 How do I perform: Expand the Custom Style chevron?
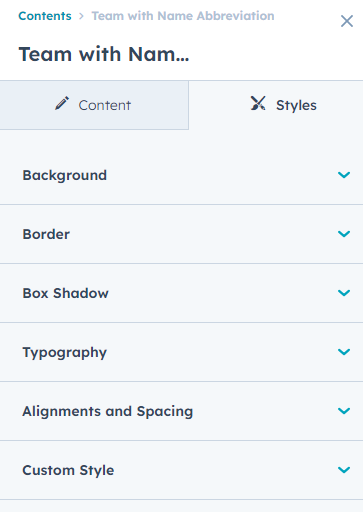point(344,470)
